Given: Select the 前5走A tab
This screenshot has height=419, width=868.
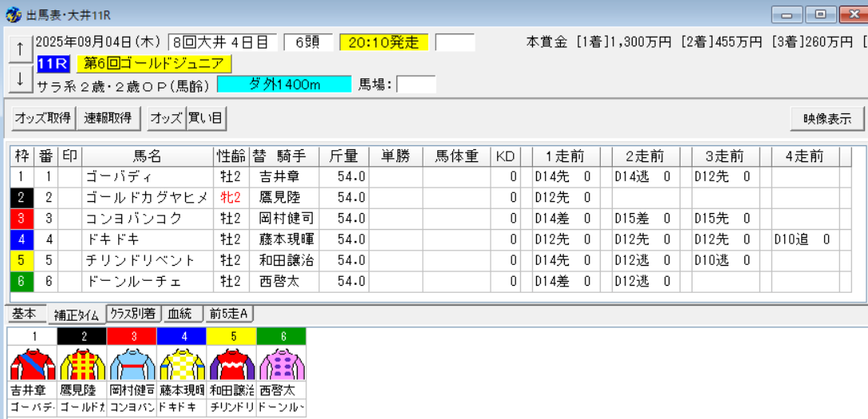Looking at the screenshot, I should (x=229, y=314).
